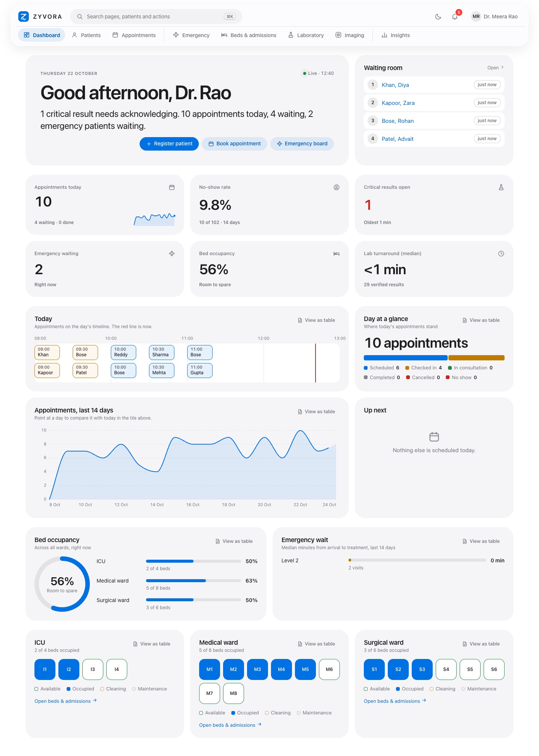This screenshot has height=756, width=539.
Task: Open Insights tab
Action: click(x=396, y=35)
